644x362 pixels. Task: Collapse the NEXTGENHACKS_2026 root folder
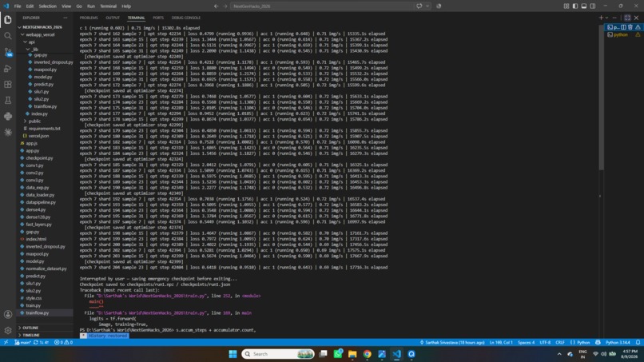42,27
